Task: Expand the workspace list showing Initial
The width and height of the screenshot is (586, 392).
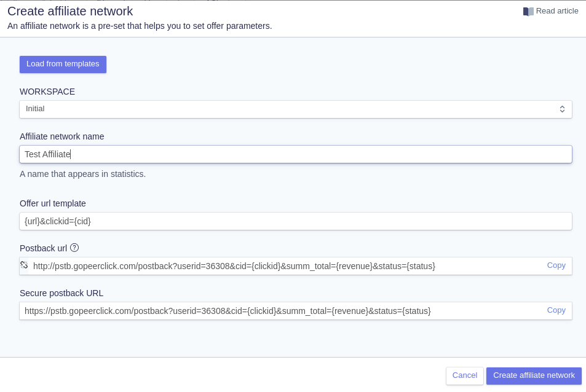Action: [x=295, y=109]
